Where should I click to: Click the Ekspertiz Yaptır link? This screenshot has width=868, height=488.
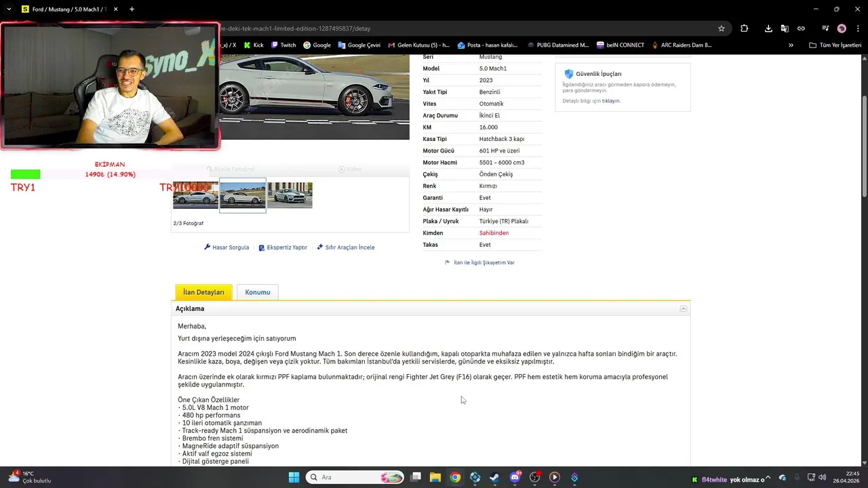(x=287, y=247)
